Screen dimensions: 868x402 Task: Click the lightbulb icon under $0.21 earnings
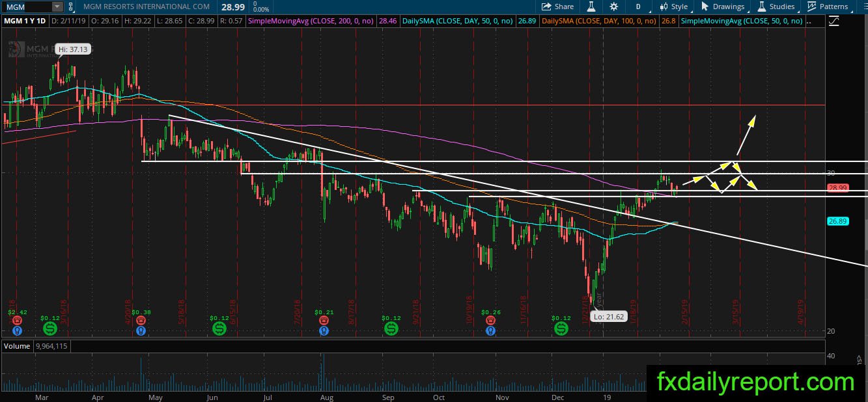pos(324,330)
